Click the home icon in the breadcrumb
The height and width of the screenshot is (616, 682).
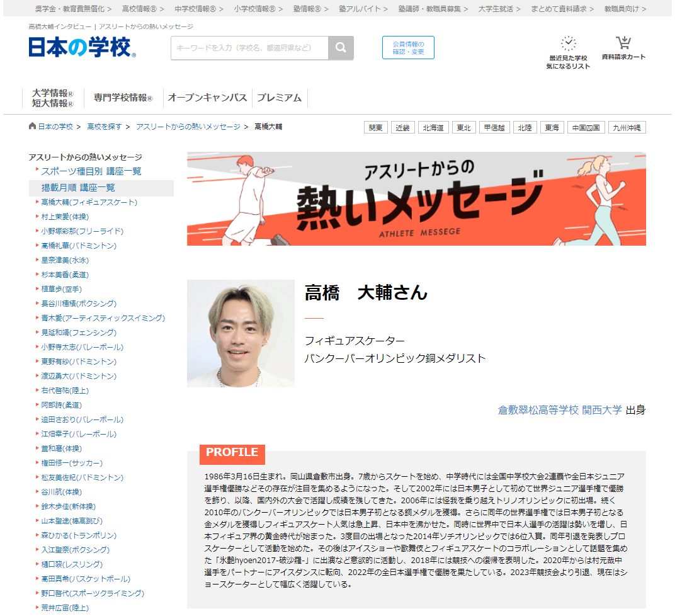pos(31,125)
